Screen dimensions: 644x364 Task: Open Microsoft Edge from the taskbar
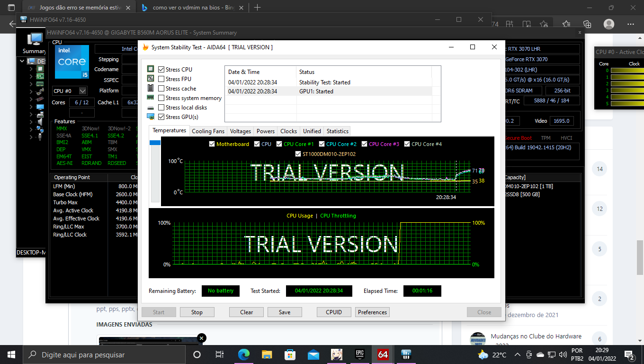244,354
